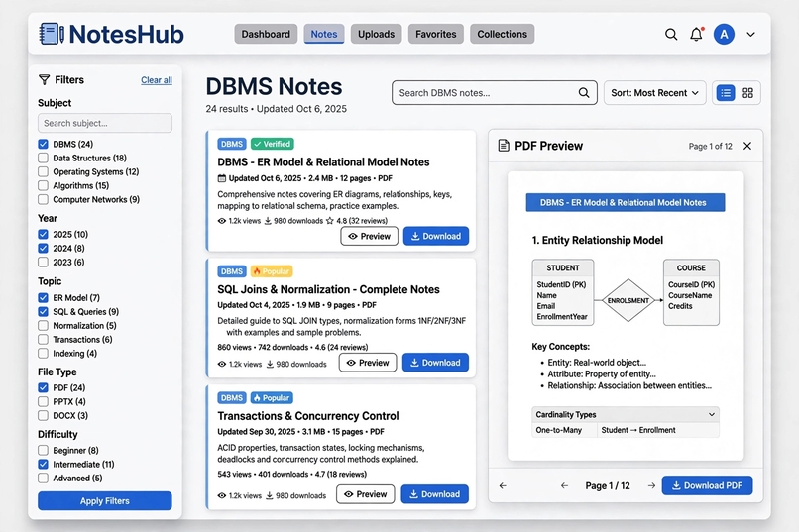The width and height of the screenshot is (799, 532).
Task: Click the Download PDF button
Action: tap(707, 485)
